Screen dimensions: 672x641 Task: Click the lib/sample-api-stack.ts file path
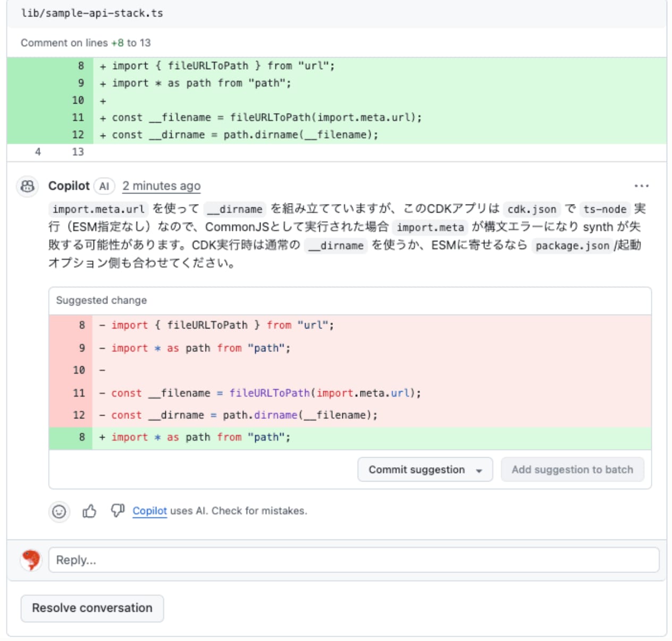click(92, 13)
